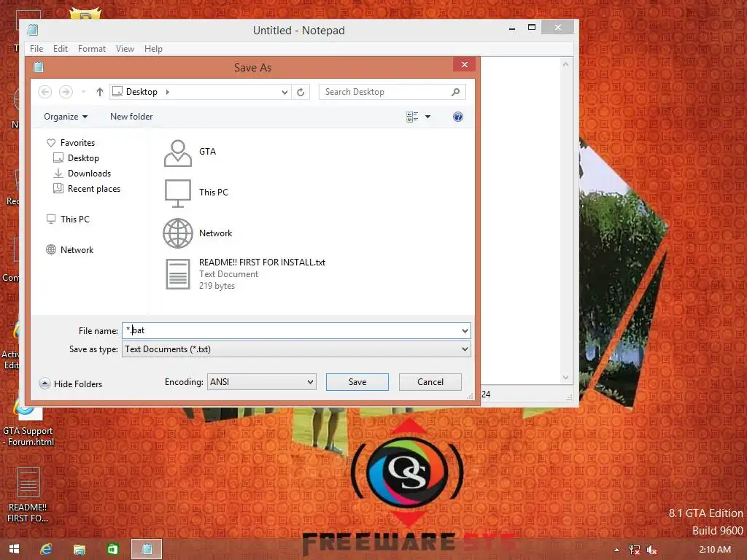Select README!! FIRST FO... desktop icon
Viewport: 747px width, 560px height.
pos(28,495)
